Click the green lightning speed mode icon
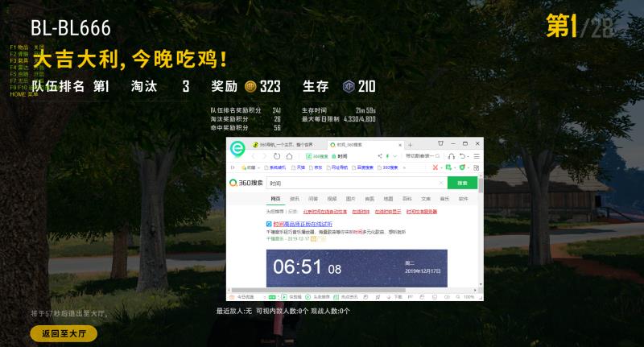 coord(387,156)
